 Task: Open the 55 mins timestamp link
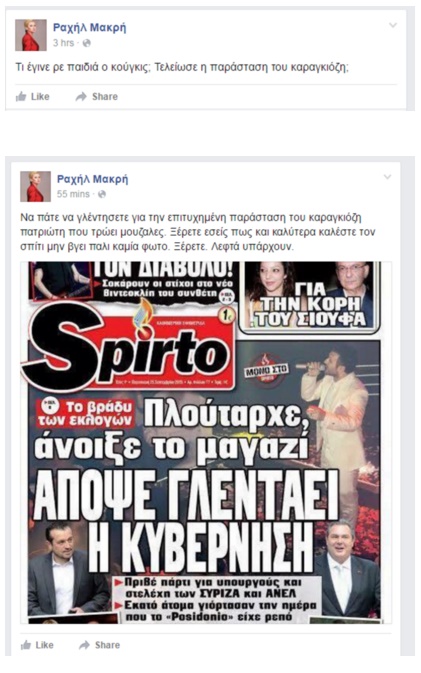tap(73, 194)
